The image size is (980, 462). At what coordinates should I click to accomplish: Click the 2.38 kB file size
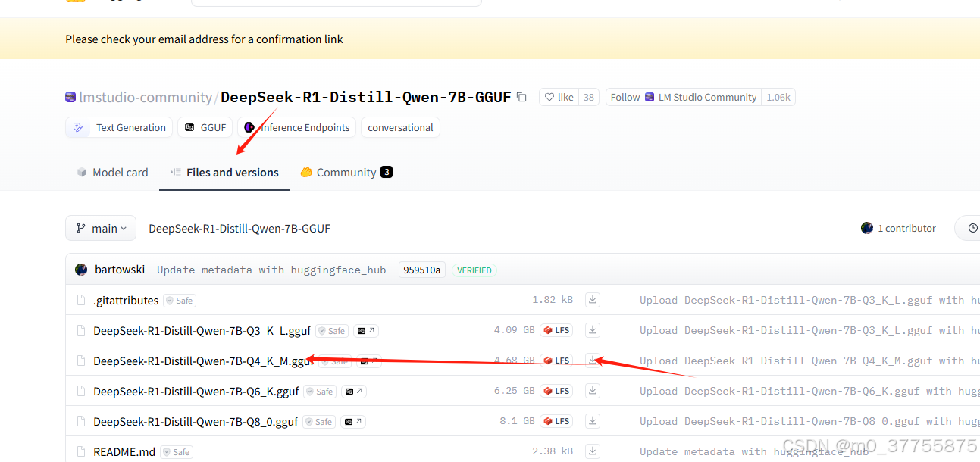[553, 451]
